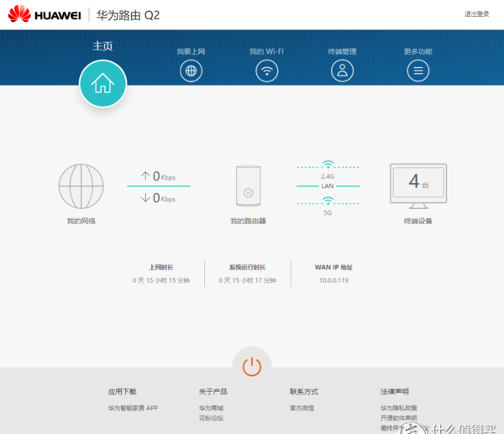The width and height of the screenshot is (504, 434).
Task: Click the 我的路由器 router graphic
Action: pyautogui.click(x=248, y=186)
